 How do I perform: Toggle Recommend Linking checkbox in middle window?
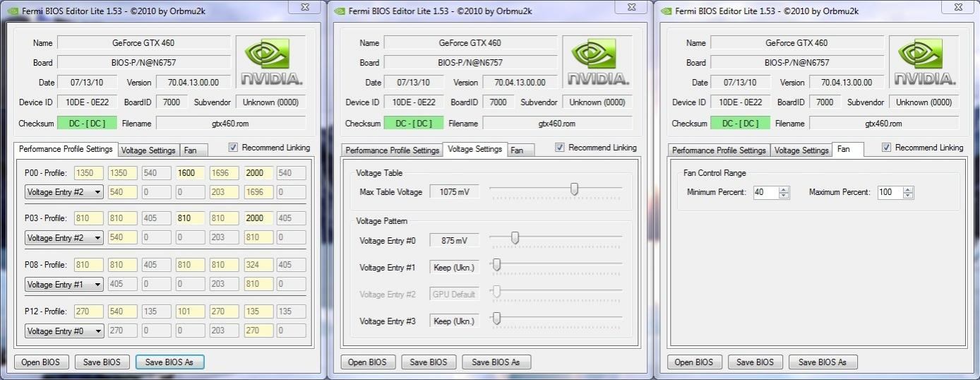click(560, 148)
